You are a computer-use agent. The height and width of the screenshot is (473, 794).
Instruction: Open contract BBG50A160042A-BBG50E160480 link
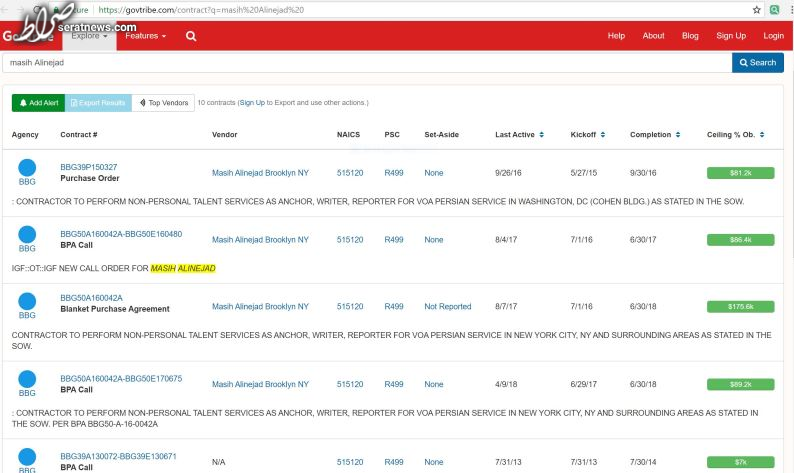point(121,234)
